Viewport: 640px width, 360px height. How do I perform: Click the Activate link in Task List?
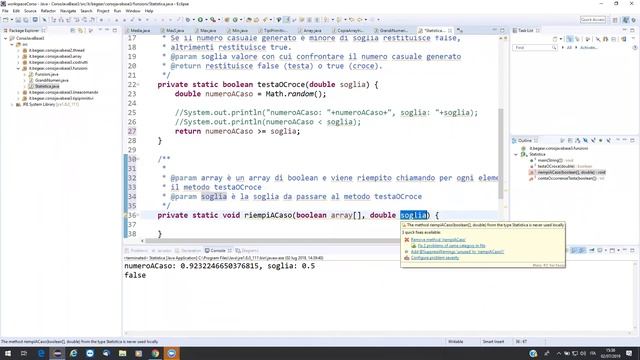(589, 48)
